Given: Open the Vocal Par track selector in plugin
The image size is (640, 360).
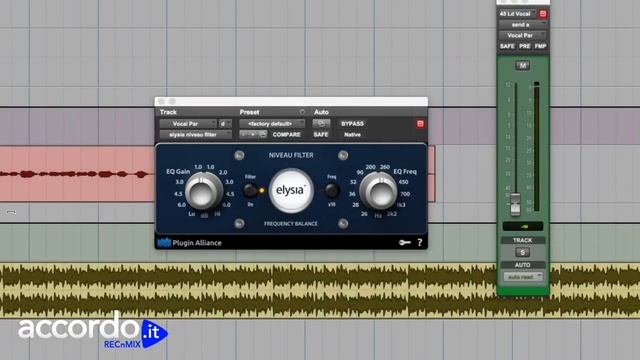Looking at the screenshot, I should 188,124.
